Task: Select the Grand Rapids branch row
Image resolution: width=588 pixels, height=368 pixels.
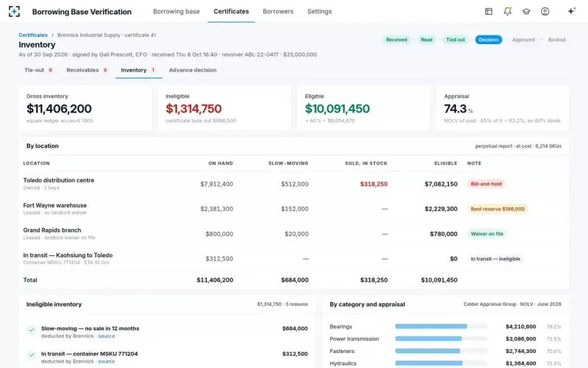Action: [x=294, y=234]
